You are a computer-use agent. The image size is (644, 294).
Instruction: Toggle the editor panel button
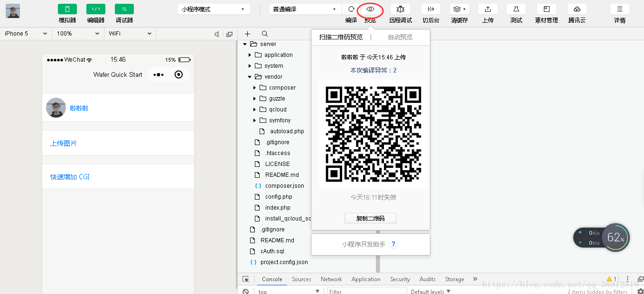[96, 9]
